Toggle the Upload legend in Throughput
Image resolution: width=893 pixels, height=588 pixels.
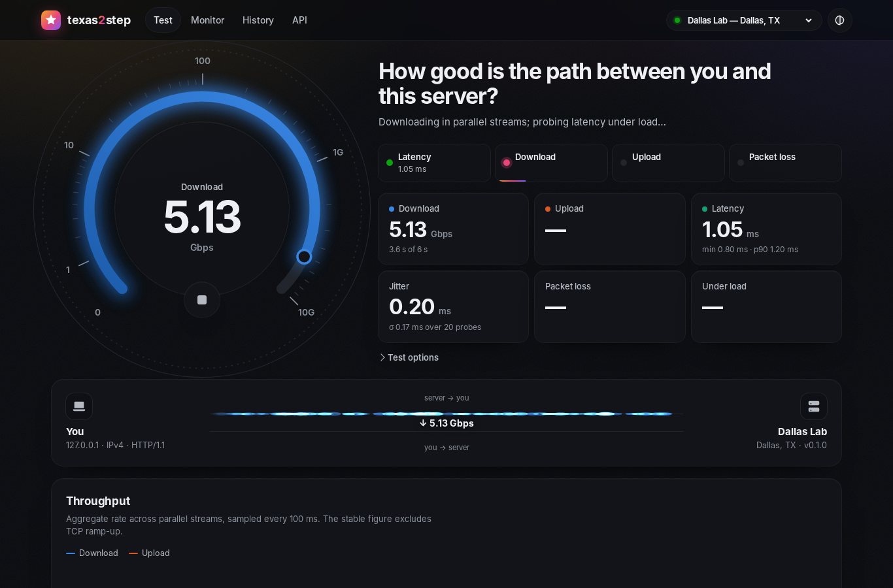tap(149, 553)
